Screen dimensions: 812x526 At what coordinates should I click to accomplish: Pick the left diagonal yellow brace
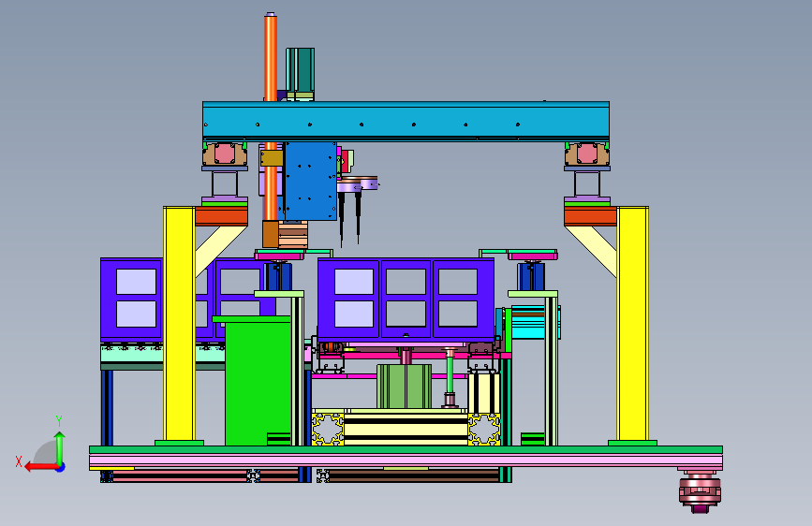point(219,250)
